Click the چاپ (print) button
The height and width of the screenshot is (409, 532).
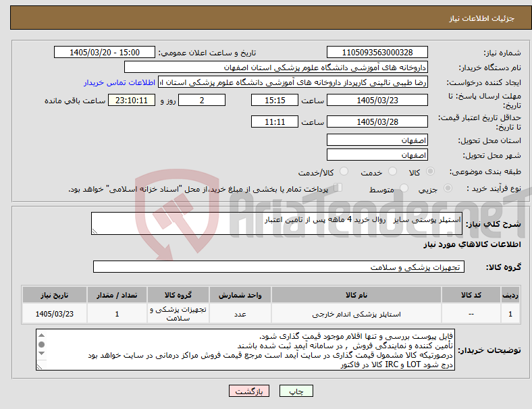point(296,391)
